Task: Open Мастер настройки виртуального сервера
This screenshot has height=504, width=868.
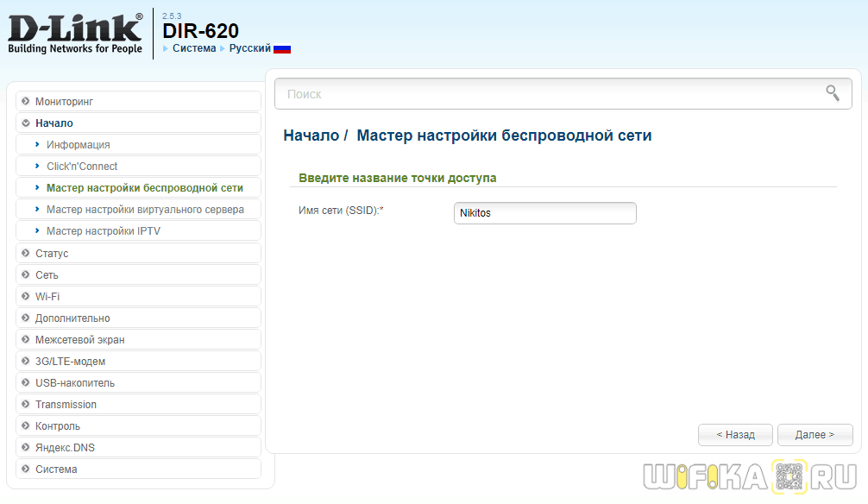Action: pyautogui.click(x=138, y=210)
